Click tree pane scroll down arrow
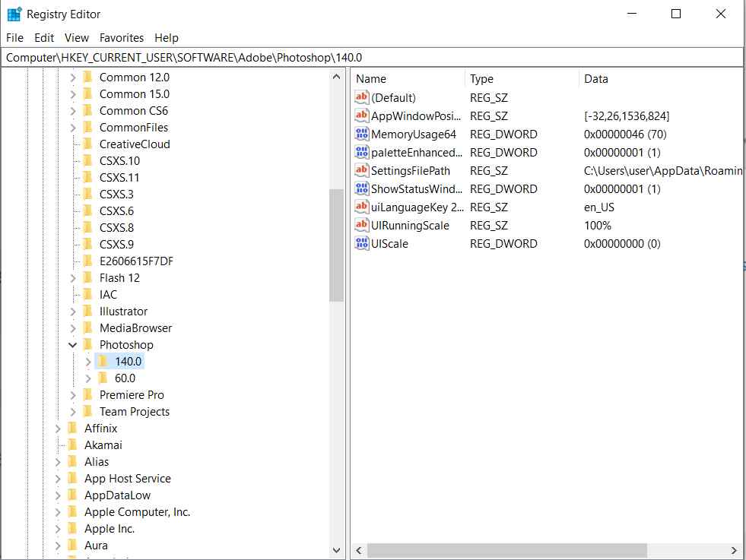The image size is (746, 560). coord(336,550)
